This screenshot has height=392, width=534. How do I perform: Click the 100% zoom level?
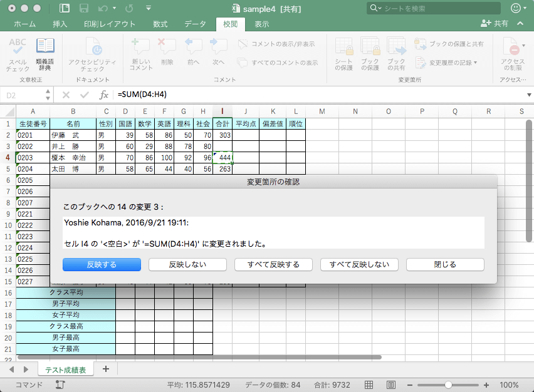click(509, 385)
